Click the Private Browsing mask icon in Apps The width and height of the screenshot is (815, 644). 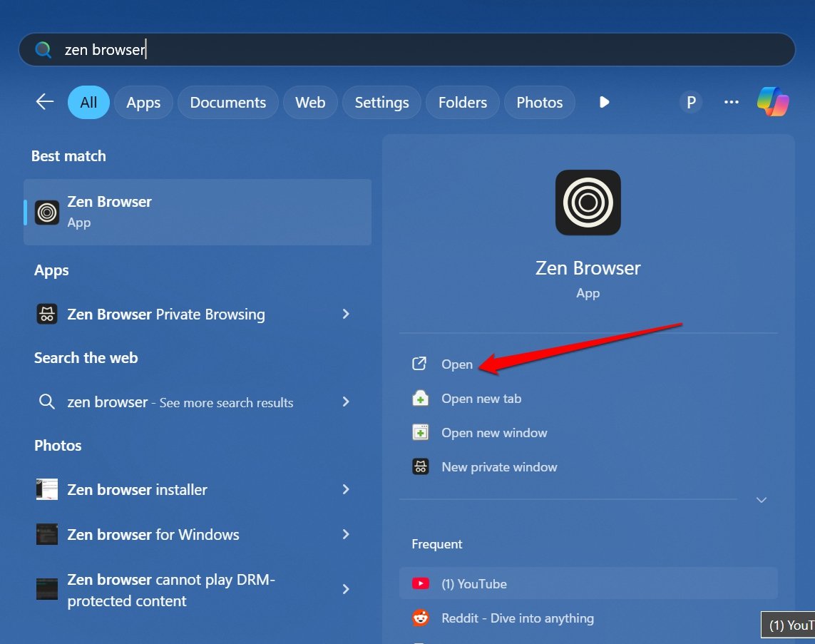[x=47, y=314]
